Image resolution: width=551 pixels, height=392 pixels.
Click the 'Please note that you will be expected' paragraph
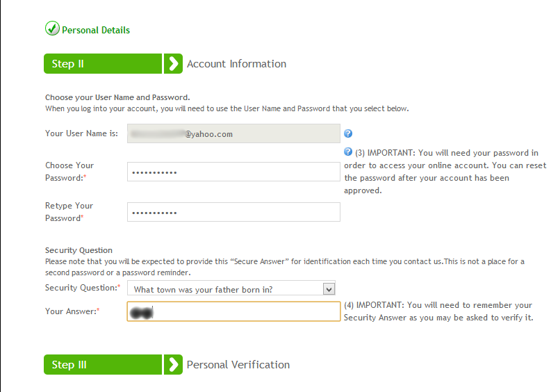(x=285, y=267)
